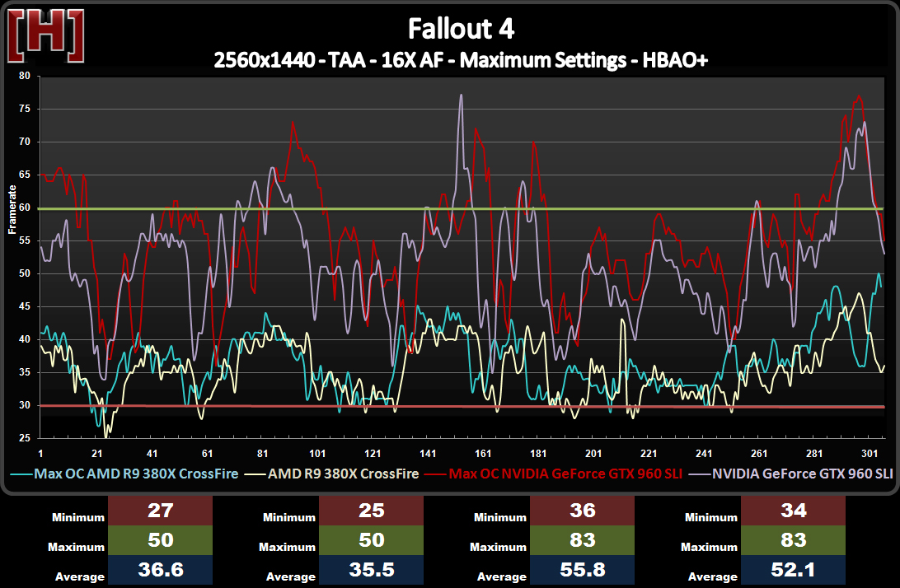
Task: Select the NVIDIA GeForce GTX 960 SLI legend entry
Action: click(791, 474)
